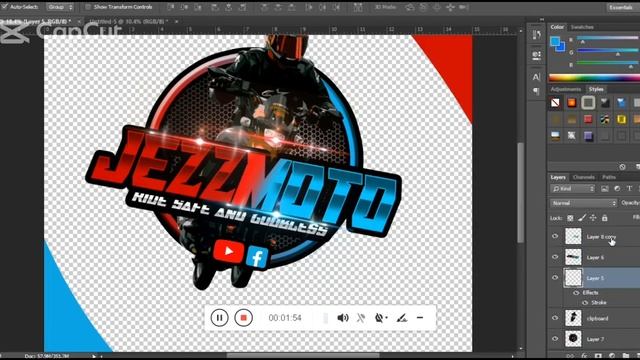Viewport: 640px width, 360px height.
Task: Filter layers by adjustment layer icon
Action: click(x=617, y=189)
